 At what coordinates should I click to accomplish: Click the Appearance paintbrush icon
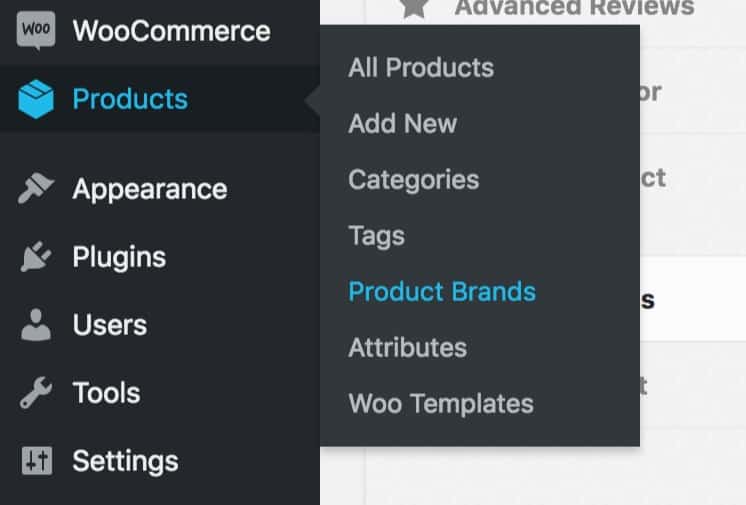(x=36, y=188)
